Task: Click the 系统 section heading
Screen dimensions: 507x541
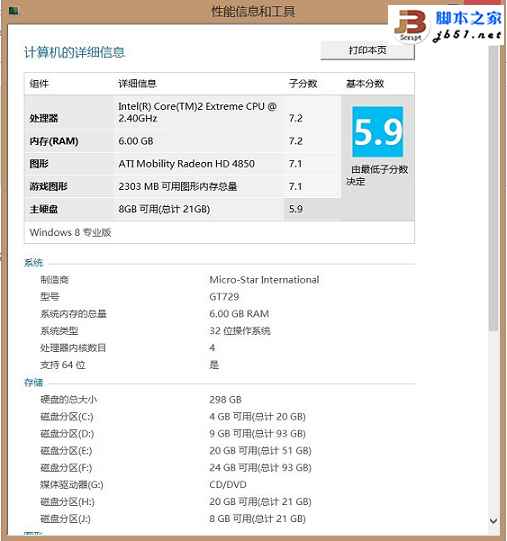Action: [x=33, y=263]
